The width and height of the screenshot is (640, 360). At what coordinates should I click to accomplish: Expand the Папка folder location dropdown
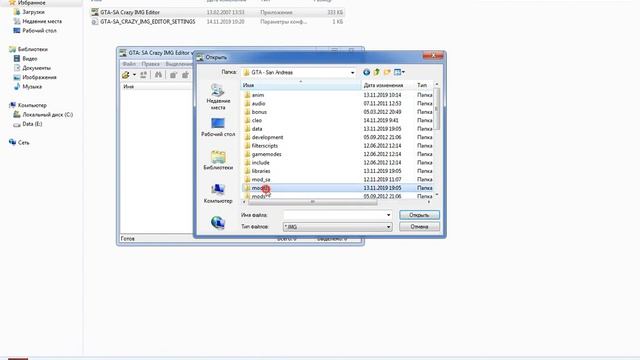[x=352, y=73]
